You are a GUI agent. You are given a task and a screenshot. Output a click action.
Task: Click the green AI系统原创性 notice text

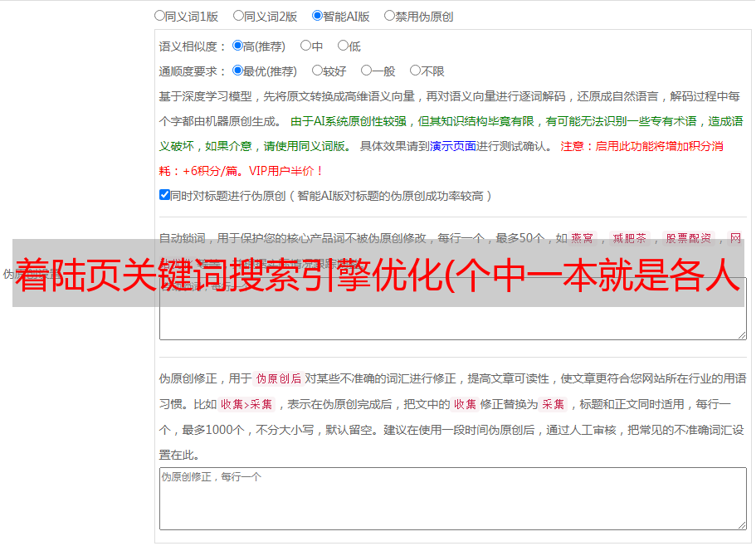[451, 134]
